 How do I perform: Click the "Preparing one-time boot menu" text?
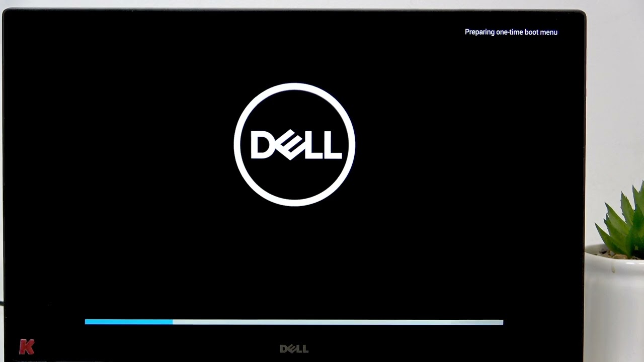pyautogui.click(x=511, y=32)
